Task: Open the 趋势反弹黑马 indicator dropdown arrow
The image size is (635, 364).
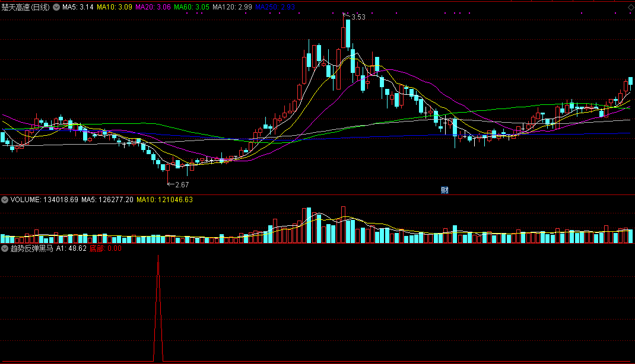Action: click(x=5, y=248)
